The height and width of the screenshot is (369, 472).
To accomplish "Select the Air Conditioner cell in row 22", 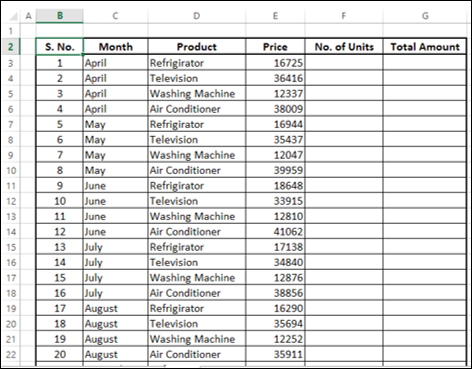I will [197, 354].
